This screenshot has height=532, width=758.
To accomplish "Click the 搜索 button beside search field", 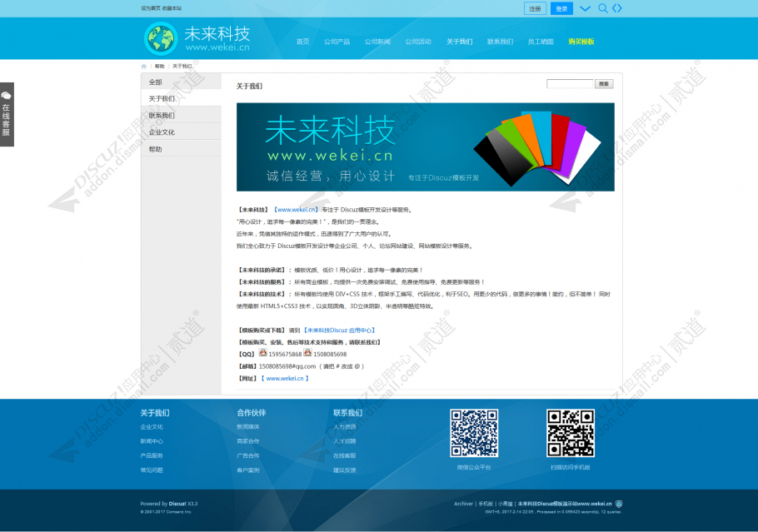I will 604,84.
